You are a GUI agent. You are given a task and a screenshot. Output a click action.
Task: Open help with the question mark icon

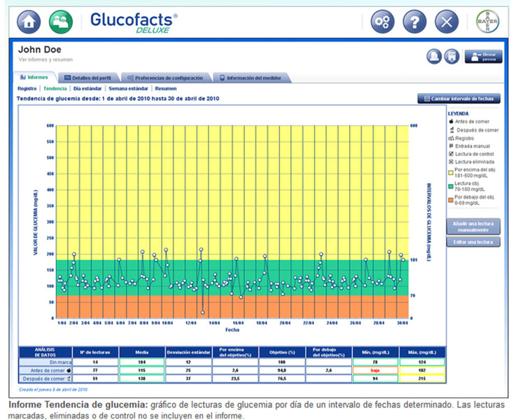click(414, 22)
